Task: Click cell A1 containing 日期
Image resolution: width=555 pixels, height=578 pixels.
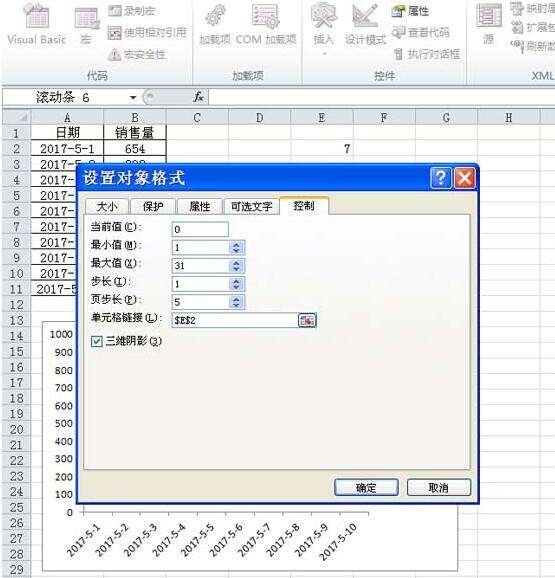Action: pos(67,133)
